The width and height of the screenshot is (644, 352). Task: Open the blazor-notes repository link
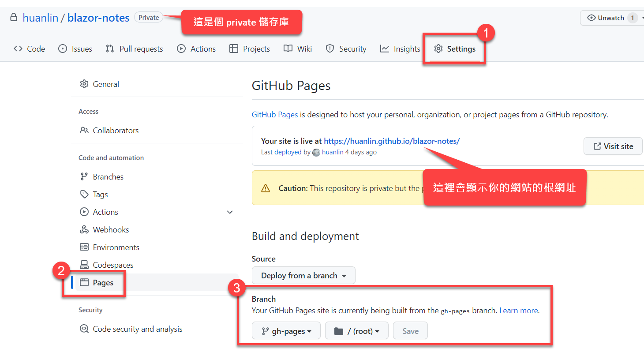(x=98, y=18)
